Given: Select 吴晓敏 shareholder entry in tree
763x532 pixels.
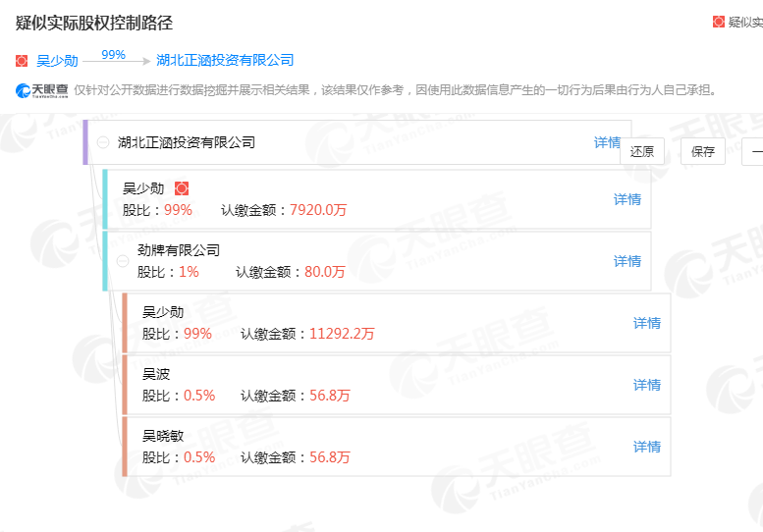Looking at the screenshot, I should tap(163, 435).
